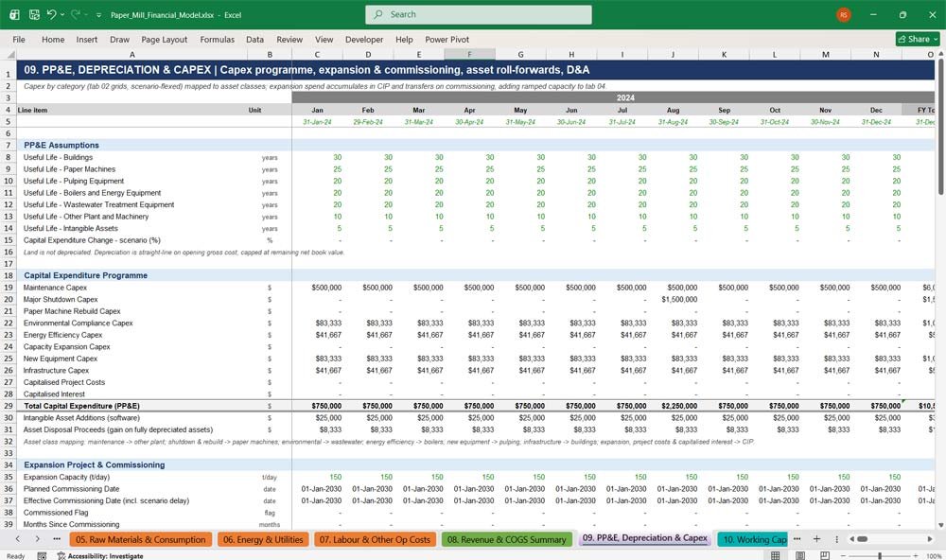The height and width of the screenshot is (560, 946).
Task: Click the Select All corner triangle
Action: click(10, 55)
